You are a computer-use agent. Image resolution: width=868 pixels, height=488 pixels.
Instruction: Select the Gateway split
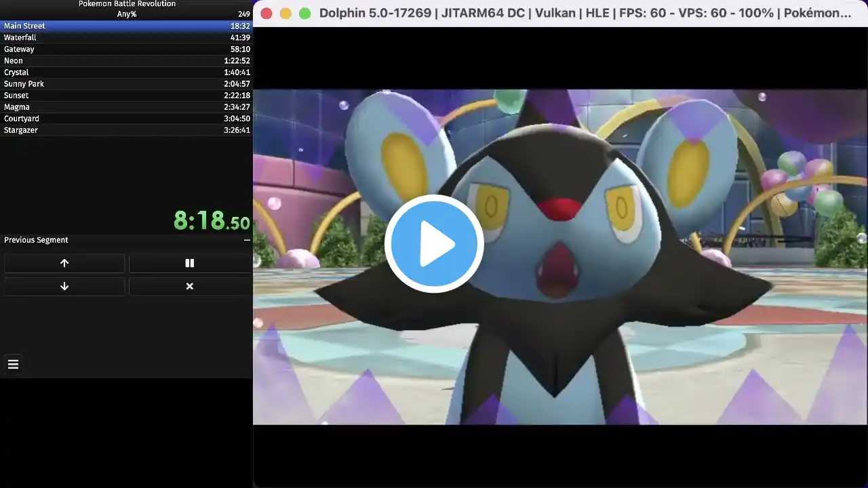pyautogui.click(x=126, y=49)
